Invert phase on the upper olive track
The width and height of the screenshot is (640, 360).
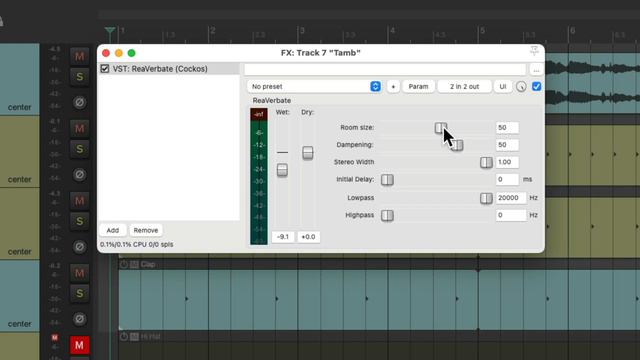(80, 175)
